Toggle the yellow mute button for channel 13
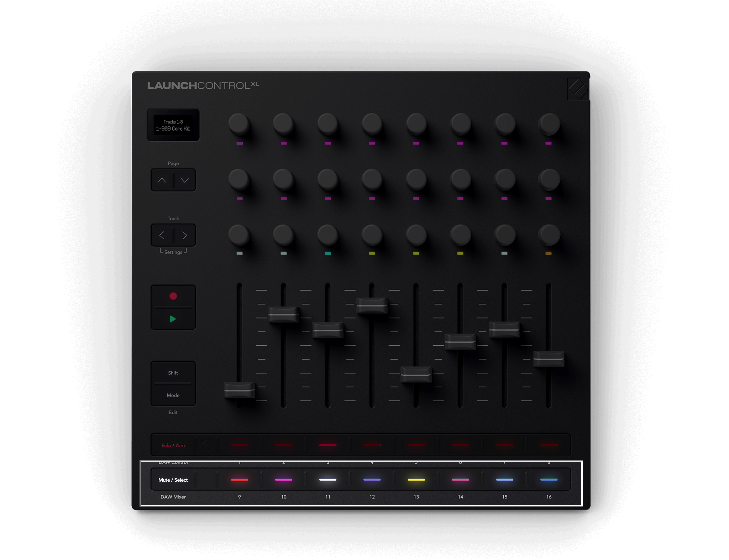The height and width of the screenshot is (560, 729). click(416, 480)
